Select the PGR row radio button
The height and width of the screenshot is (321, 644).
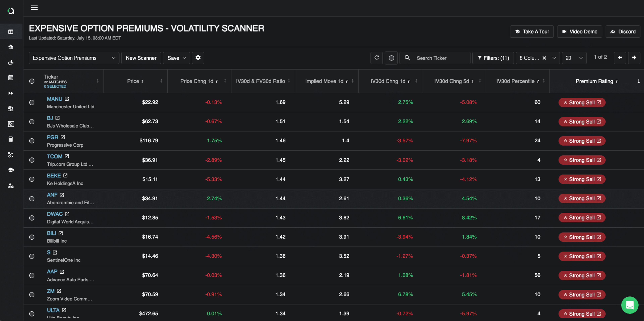32,141
